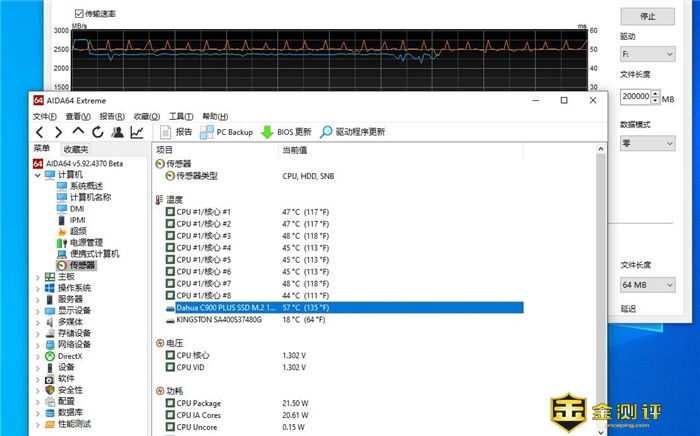Toggle the 传输速率 checkbox
The width and height of the screenshot is (700, 436).
point(80,14)
